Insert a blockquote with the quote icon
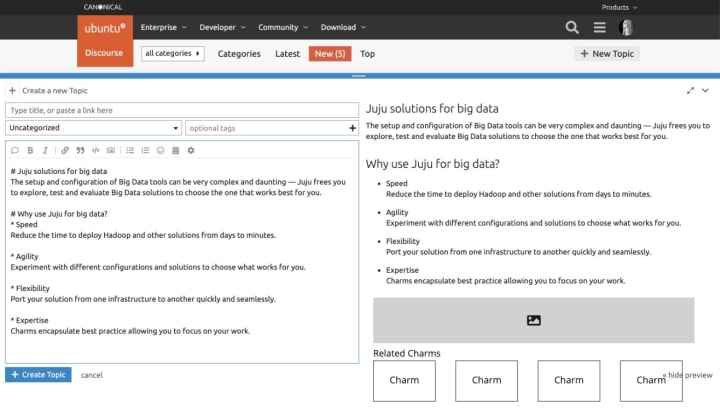Image resolution: width=720 pixels, height=414 pixels. [x=80, y=151]
